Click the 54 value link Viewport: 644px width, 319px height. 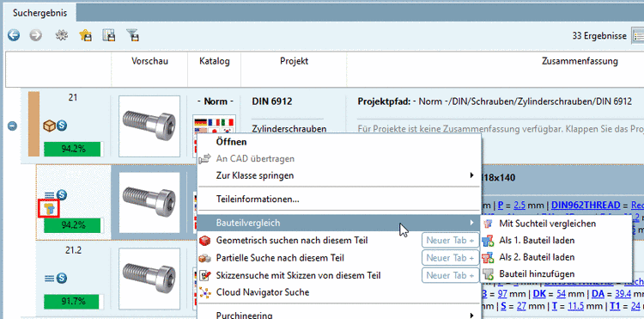pyautogui.click(x=562, y=294)
